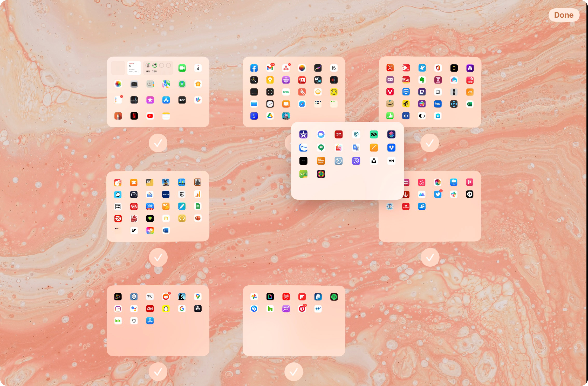The width and height of the screenshot is (588, 386).
Task: Tap the Clock app icon
Action: [270, 104]
